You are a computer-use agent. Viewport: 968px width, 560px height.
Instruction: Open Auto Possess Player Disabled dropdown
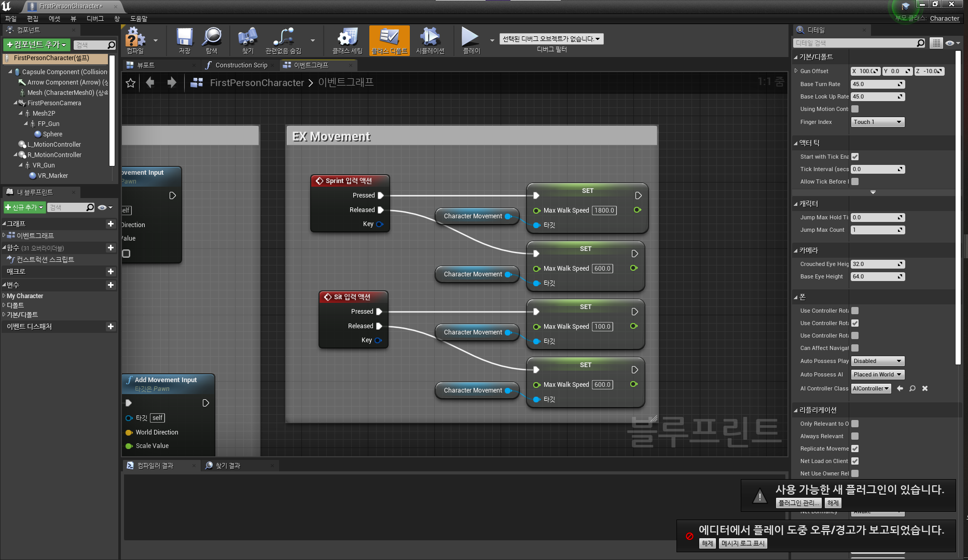(x=878, y=361)
